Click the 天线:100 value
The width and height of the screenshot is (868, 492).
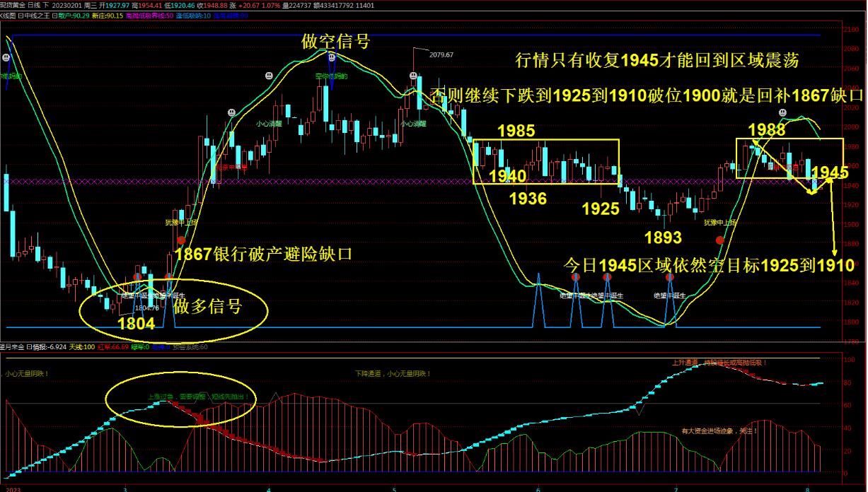click(82, 347)
